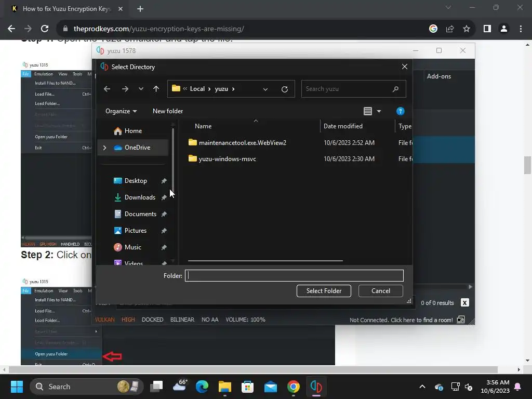Toggle NO AA setting in status bar
Viewport: 532px width, 399px height.
(210, 320)
